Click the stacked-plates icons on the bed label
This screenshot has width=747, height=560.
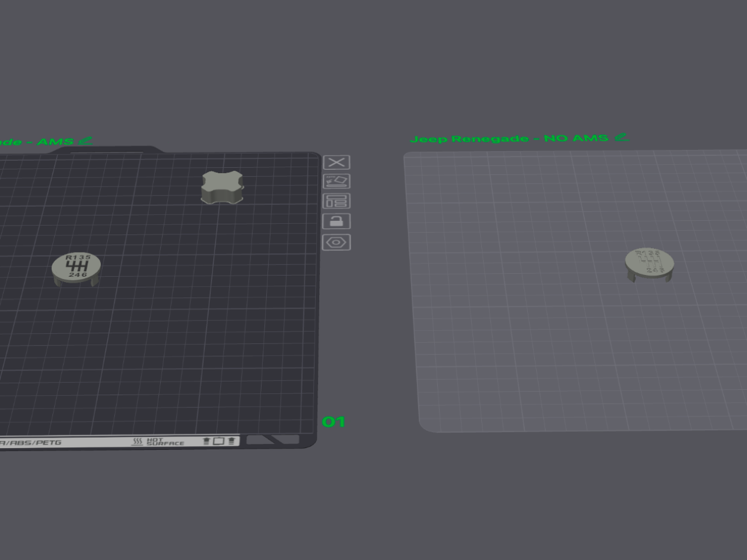click(x=219, y=441)
